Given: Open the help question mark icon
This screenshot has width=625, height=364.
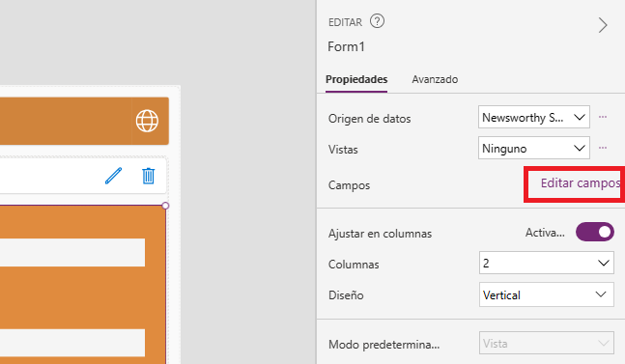Looking at the screenshot, I should pyautogui.click(x=377, y=21).
